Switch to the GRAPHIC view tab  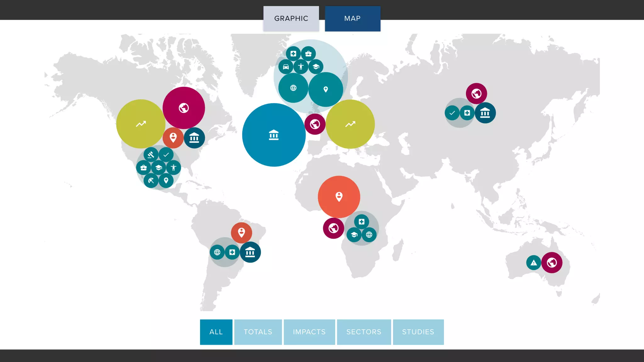click(x=291, y=19)
